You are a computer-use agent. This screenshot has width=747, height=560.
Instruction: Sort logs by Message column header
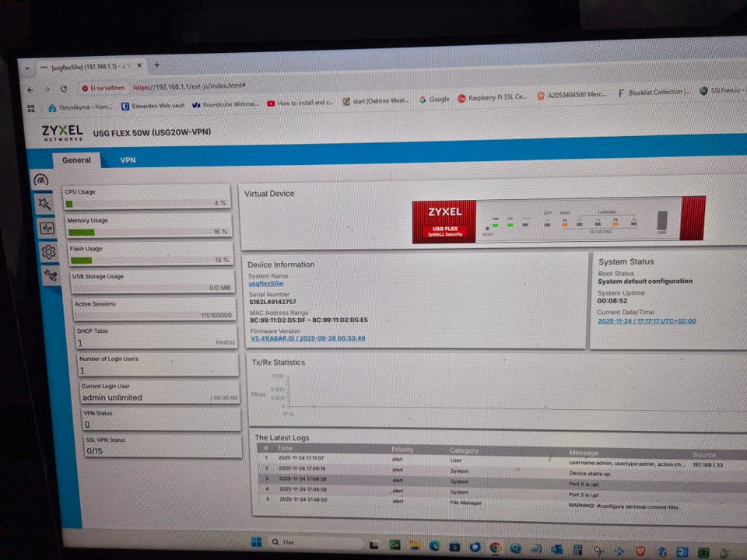point(584,453)
